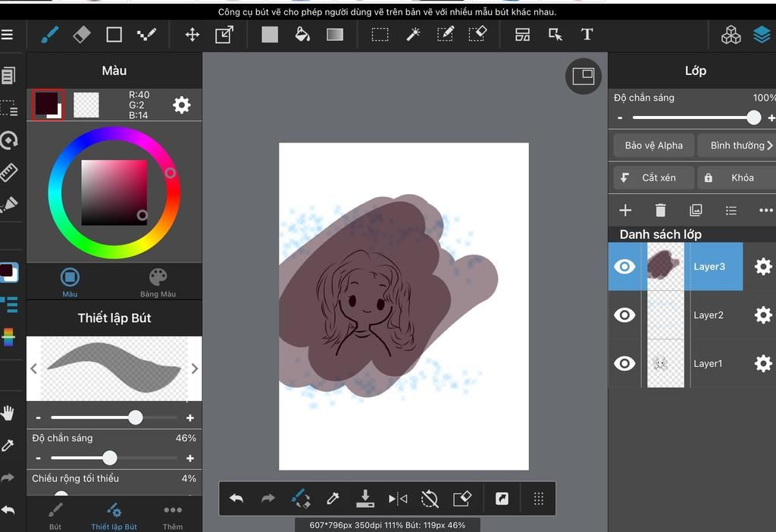Open the hamburger main menu

[7, 35]
